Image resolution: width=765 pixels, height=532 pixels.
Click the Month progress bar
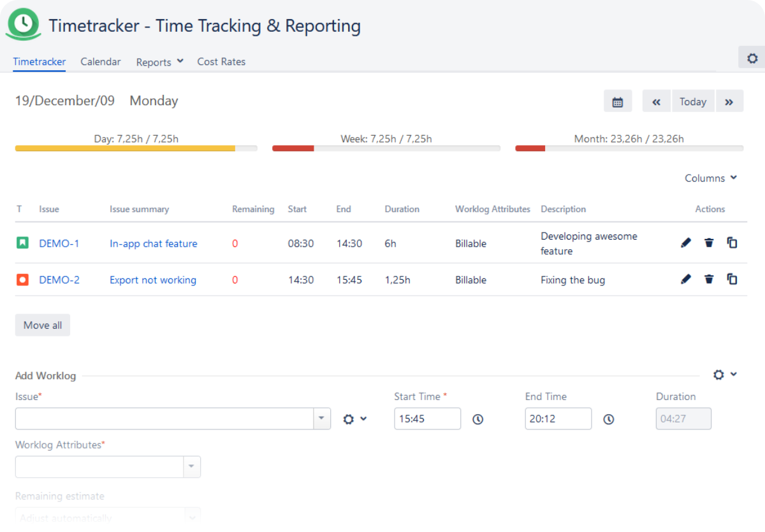click(x=629, y=148)
